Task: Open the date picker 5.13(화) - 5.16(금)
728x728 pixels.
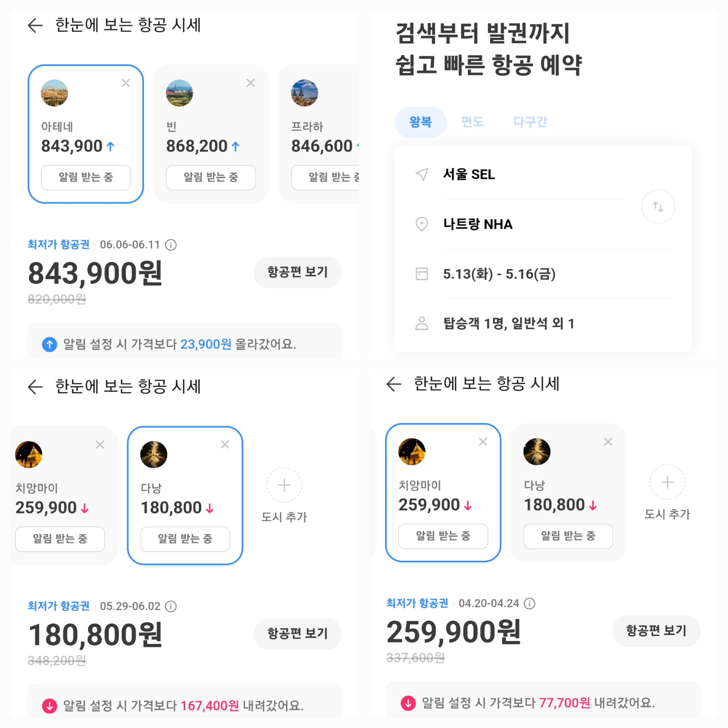Action: click(499, 274)
